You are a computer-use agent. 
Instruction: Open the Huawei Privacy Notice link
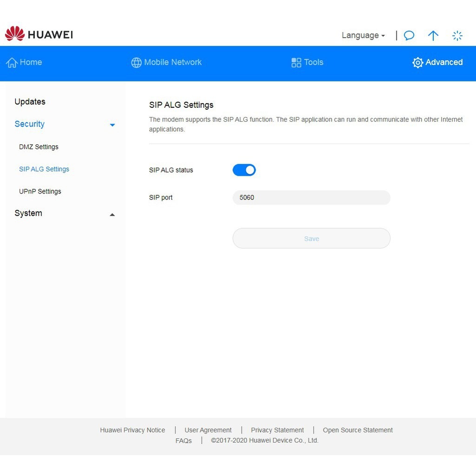132,430
